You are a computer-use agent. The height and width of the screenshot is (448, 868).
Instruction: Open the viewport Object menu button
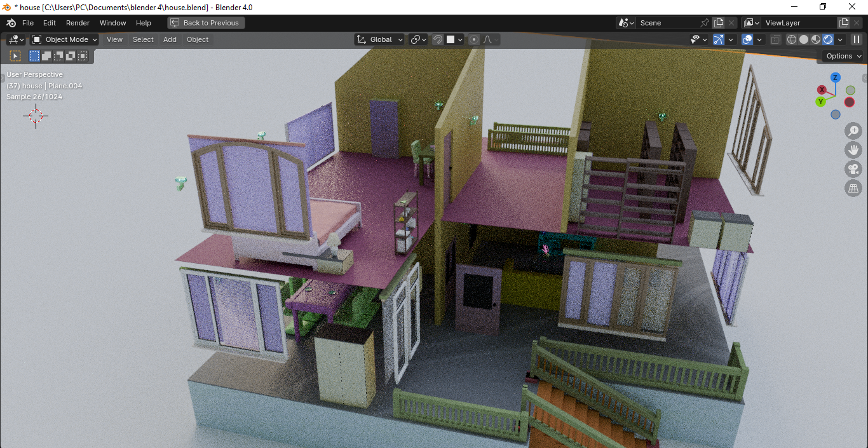198,39
